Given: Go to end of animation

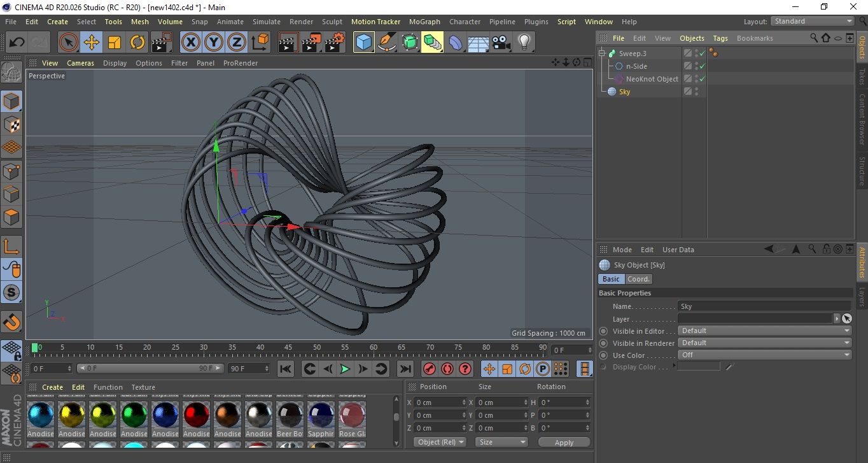Looking at the screenshot, I should click(405, 368).
